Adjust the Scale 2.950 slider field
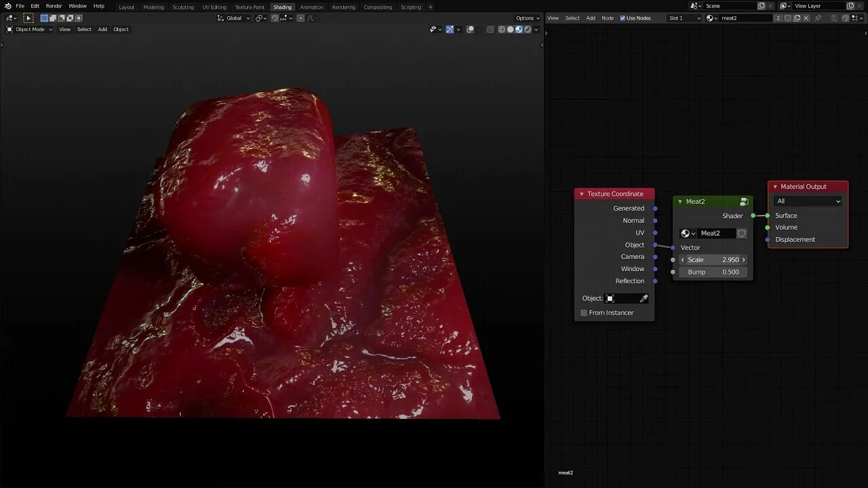This screenshot has width=868, height=488. click(x=713, y=260)
